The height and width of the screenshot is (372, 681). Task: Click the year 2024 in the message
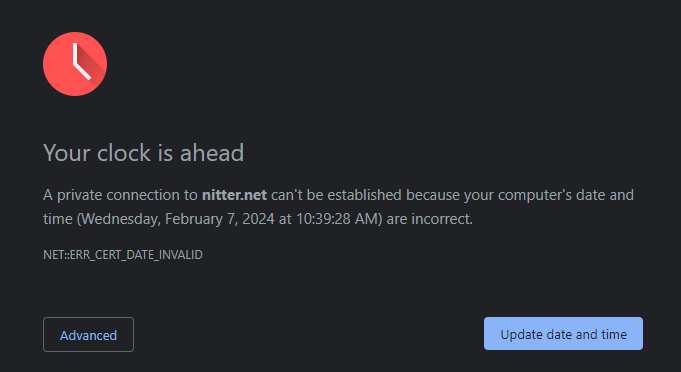258,219
